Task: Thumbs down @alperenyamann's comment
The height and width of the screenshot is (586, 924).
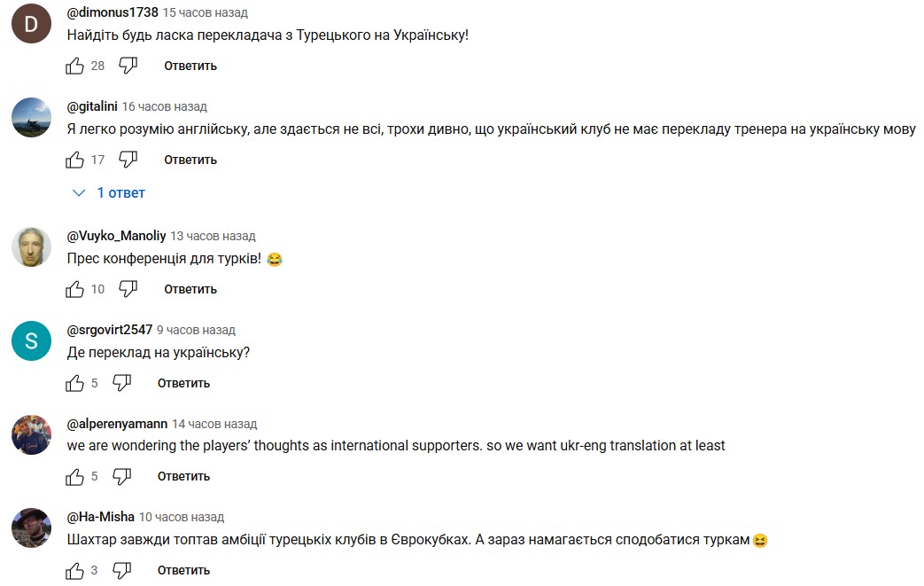Action: [x=122, y=476]
